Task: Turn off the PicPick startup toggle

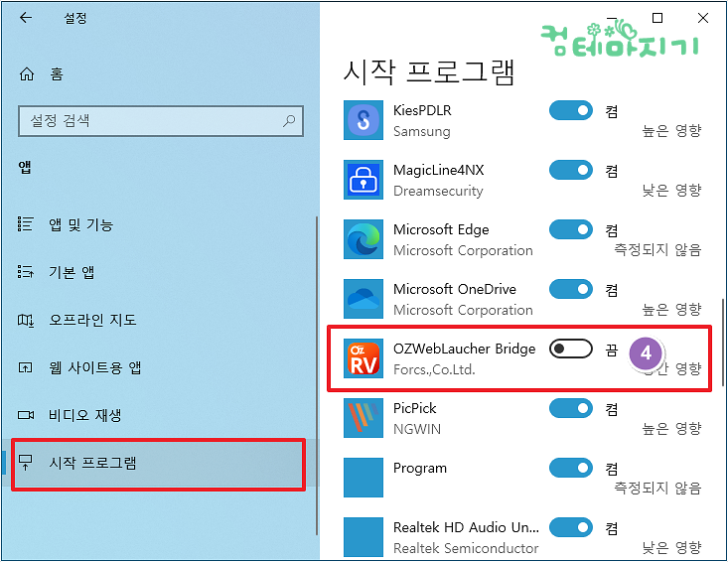Action: [x=571, y=408]
